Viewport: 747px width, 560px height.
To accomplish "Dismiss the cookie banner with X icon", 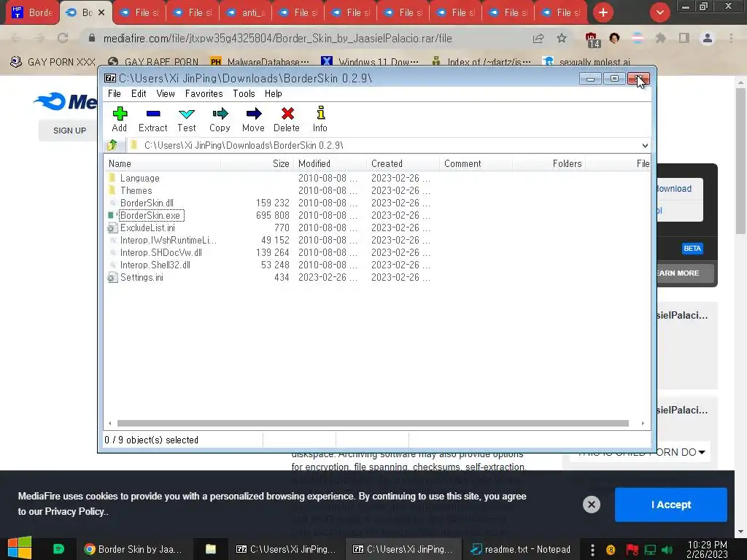I will pyautogui.click(x=591, y=505).
